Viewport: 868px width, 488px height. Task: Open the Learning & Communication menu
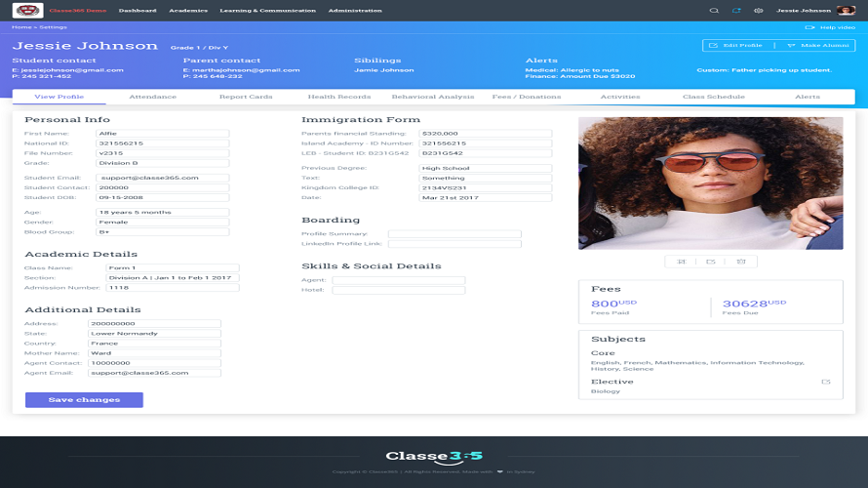(268, 11)
